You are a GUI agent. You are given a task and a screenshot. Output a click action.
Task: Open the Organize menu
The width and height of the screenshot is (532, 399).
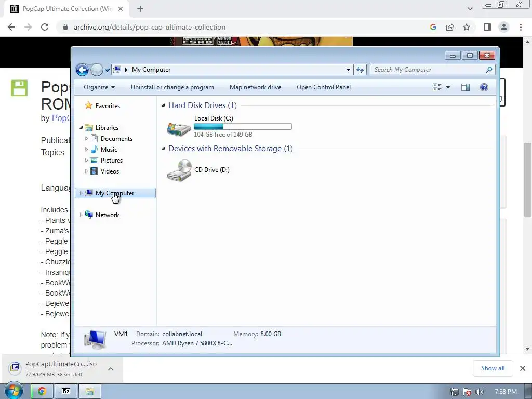pos(99,87)
